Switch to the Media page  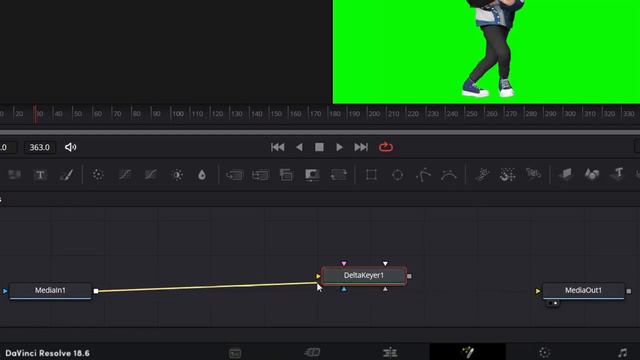235,353
